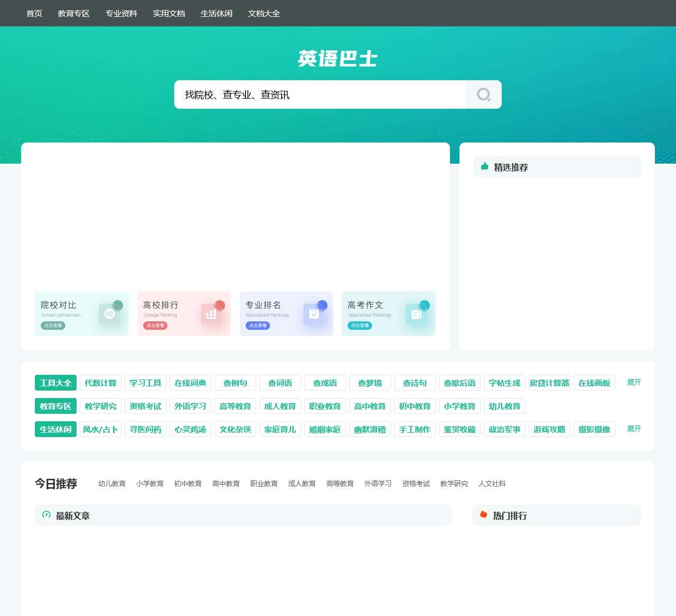The height and width of the screenshot is (616, 676).
Task: Click the thumbs-up icon beside 精选推荐
Action: pos(484,167)
